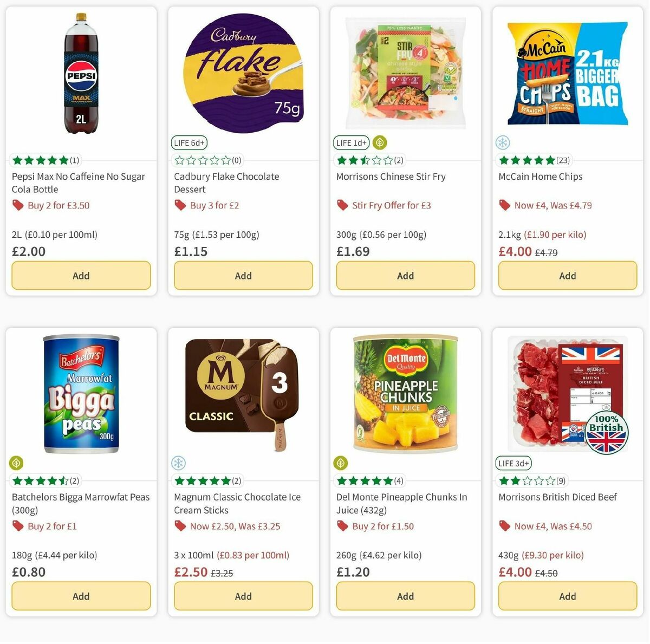Click the leaf icon on Del Monte Pineapple Chunks
Image resolution: width=650 pixels, height=644 pixels.
(341, 463)
